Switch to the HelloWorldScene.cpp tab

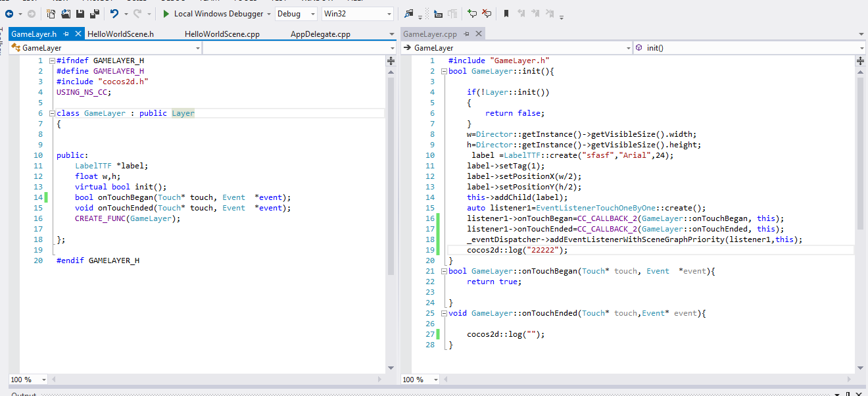tap(222, 34)
